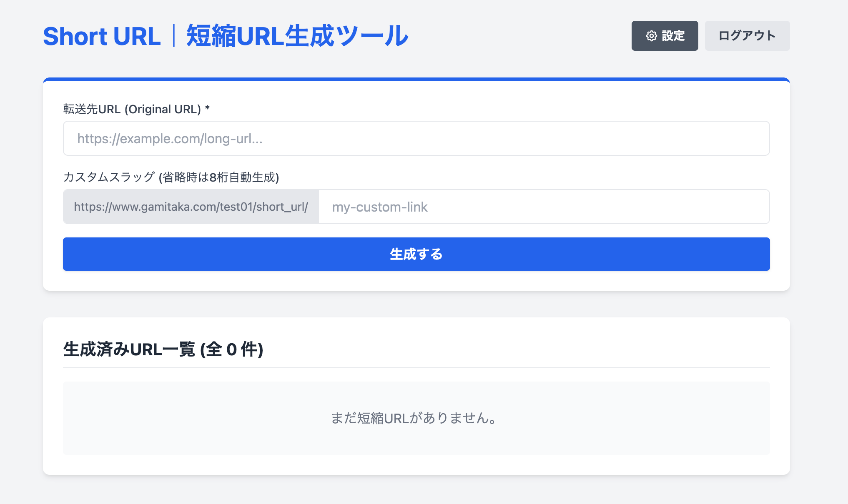Screen dimensions: 848x504
Task: Click the "Short URL" title text
Action: point(102,36)
